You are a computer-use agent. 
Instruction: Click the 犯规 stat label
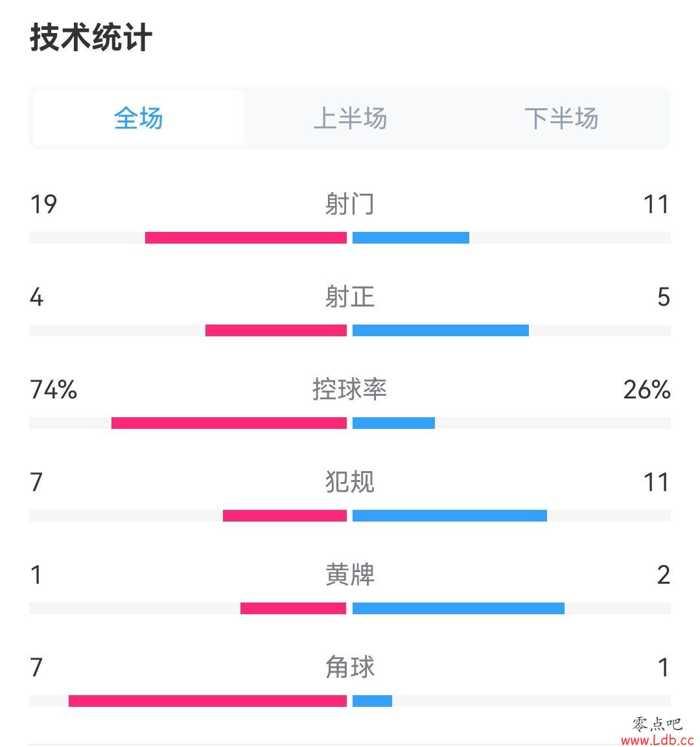[x=350, y=481]
